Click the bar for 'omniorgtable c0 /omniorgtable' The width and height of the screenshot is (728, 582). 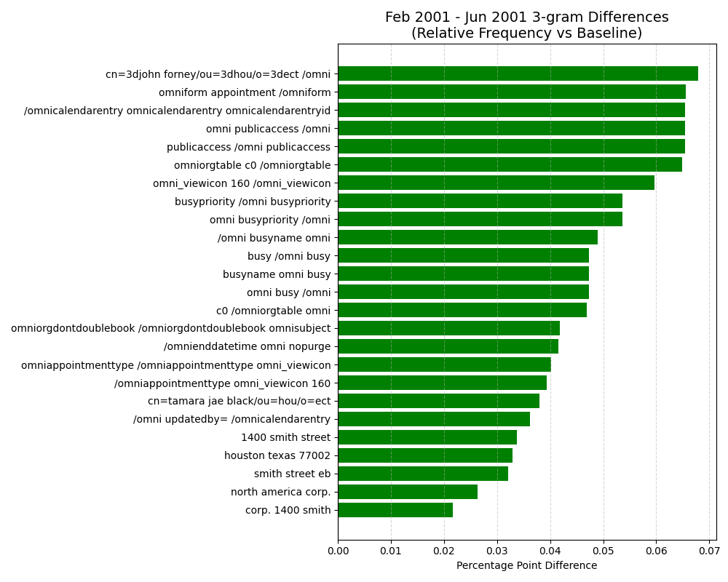click(x=510, y=164)
